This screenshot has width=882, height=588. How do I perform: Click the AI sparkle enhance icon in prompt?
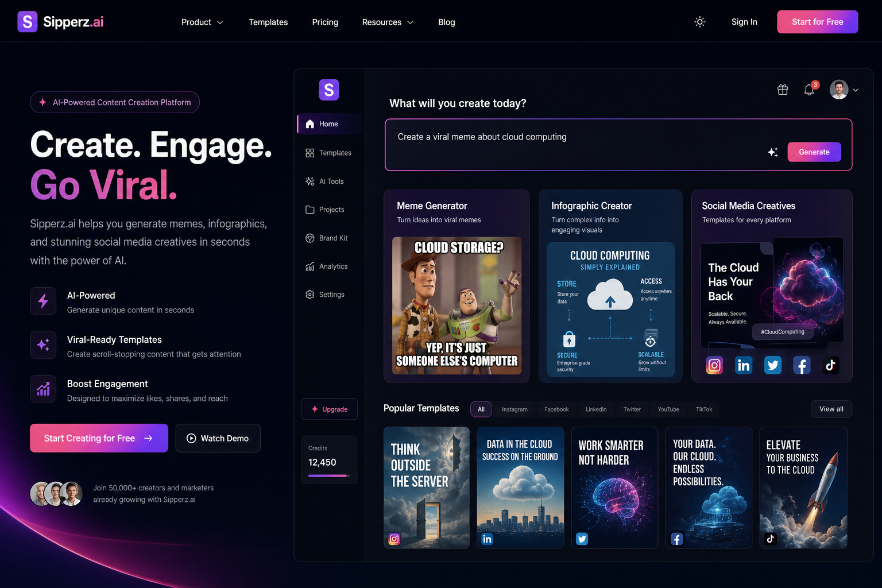tap(773, 152)
